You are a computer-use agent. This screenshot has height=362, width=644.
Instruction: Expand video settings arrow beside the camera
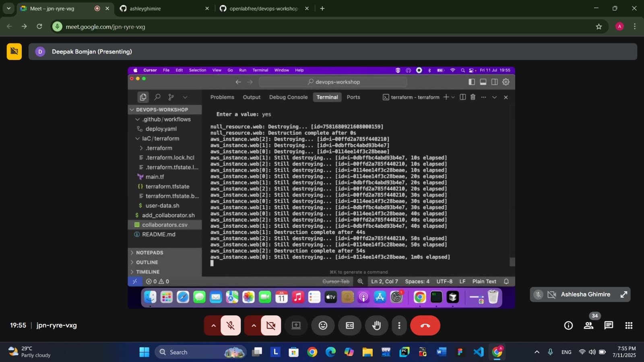tap(254, 325)
